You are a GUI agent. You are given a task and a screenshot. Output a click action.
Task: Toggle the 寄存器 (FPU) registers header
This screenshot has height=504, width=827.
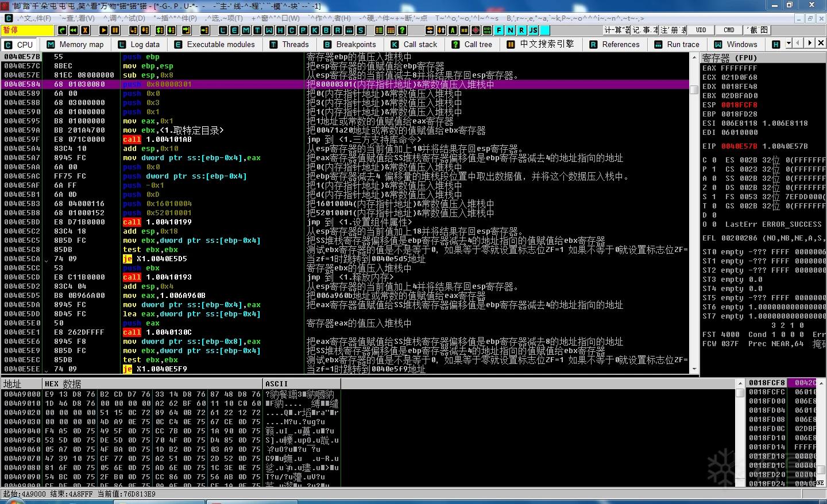(x=764, y=57)
